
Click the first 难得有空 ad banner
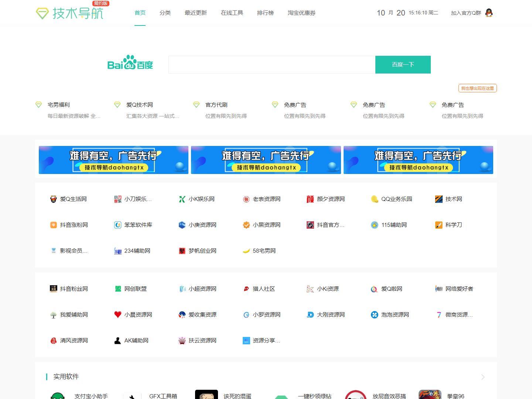[x=113, y=160]
